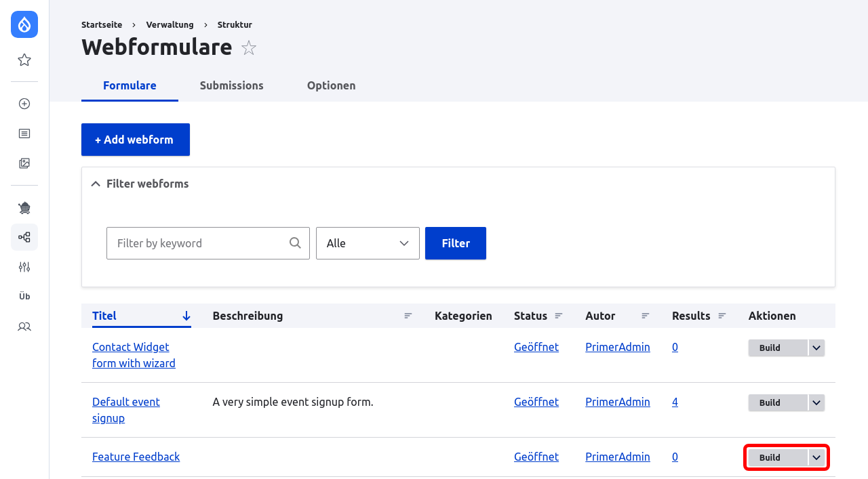Viewport: 868px width, 479px height.
Task: Go to Verwaltung breadcrumb
Action: click(x=170, y=24)
